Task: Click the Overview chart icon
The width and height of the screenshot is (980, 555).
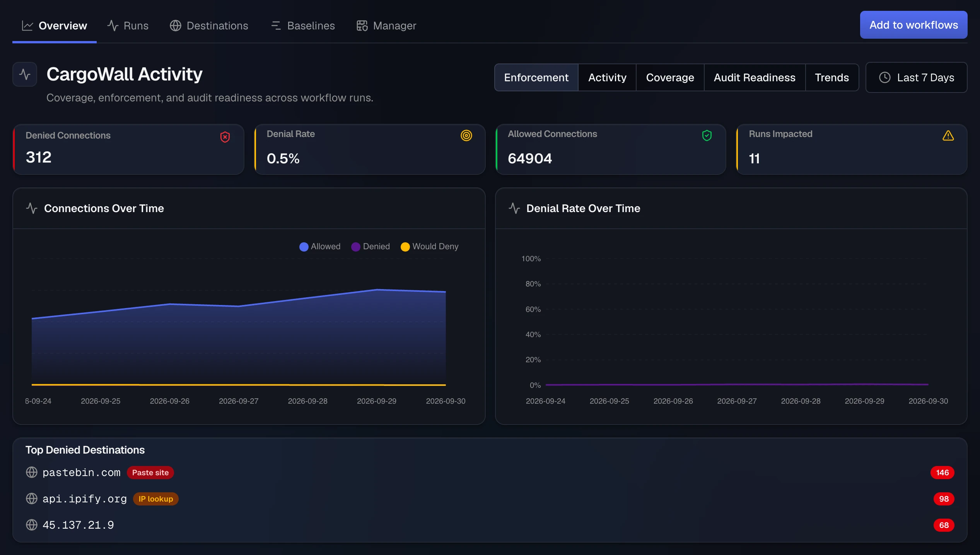Action: click(27, 26)
